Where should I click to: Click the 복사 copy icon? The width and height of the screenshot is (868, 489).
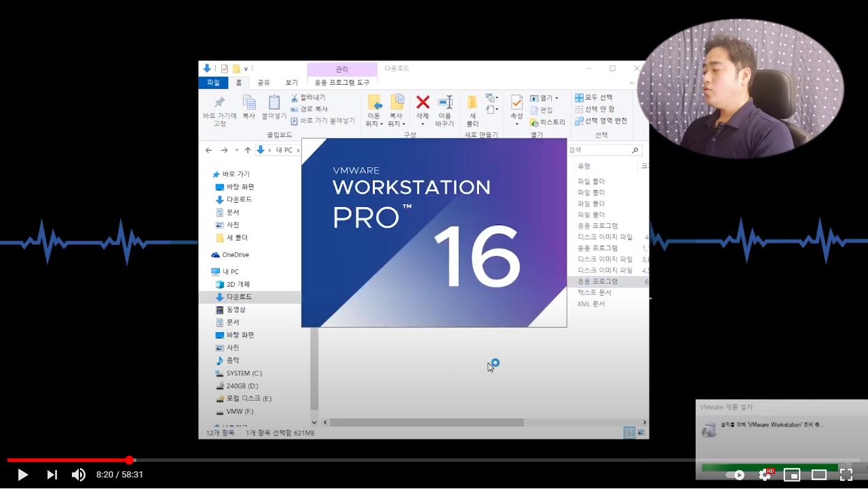(x=249, y=102)
